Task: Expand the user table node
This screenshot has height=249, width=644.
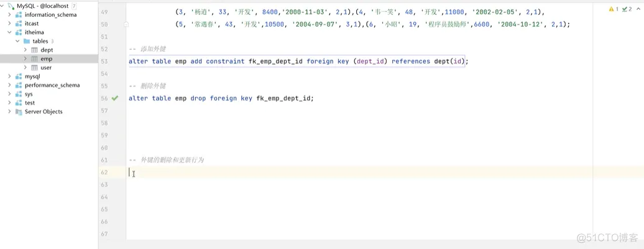Action: pos(25,67)
